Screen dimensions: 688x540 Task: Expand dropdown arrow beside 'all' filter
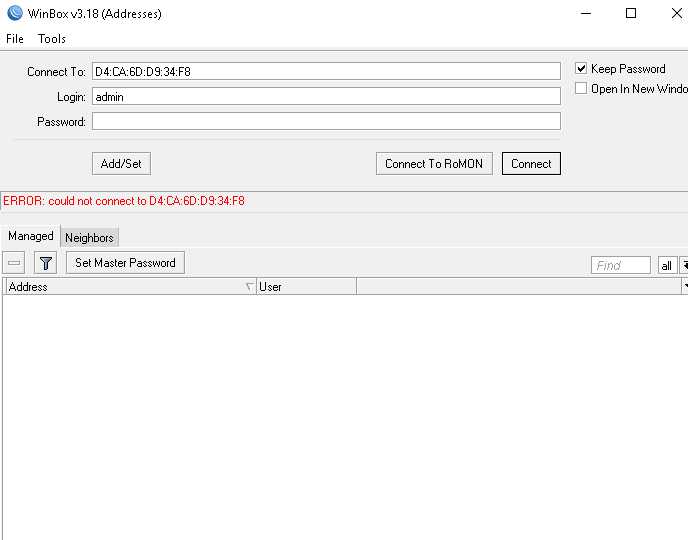684,265
